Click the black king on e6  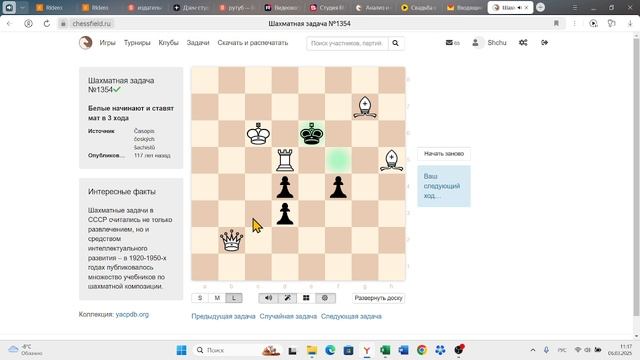coord(312,133)
